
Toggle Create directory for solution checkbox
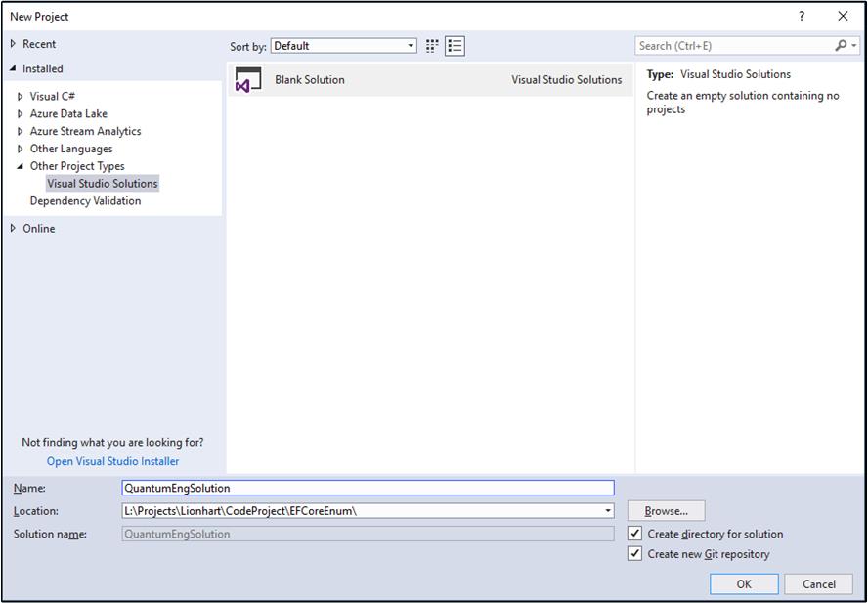(x=635, y=534)
